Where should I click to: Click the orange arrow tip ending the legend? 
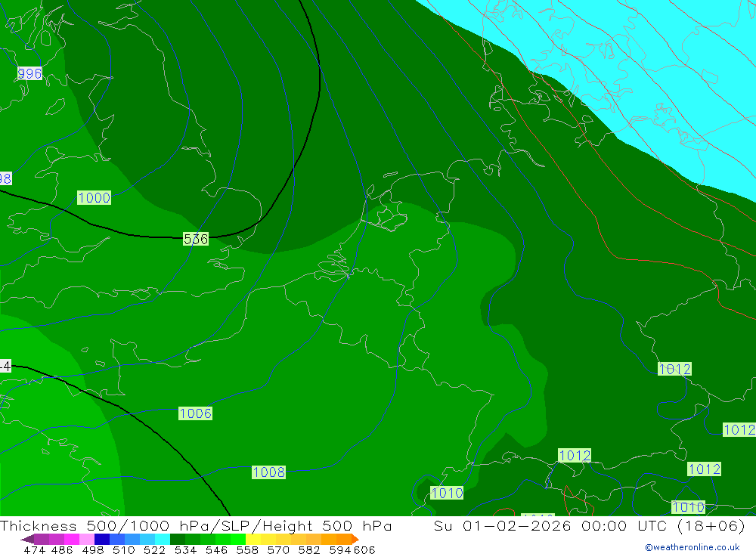coord(355,539)
